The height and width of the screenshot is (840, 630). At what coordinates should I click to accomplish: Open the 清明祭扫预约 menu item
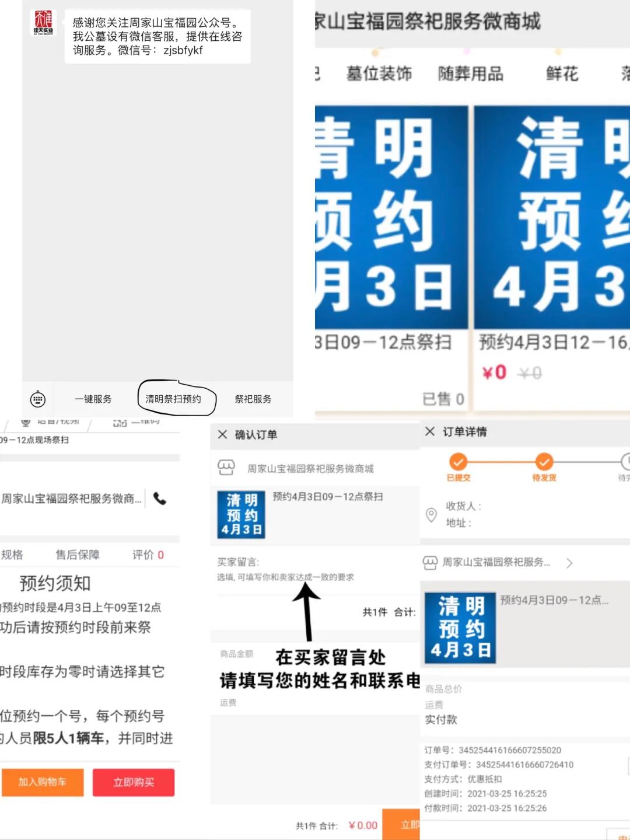[x=173, y=399]
